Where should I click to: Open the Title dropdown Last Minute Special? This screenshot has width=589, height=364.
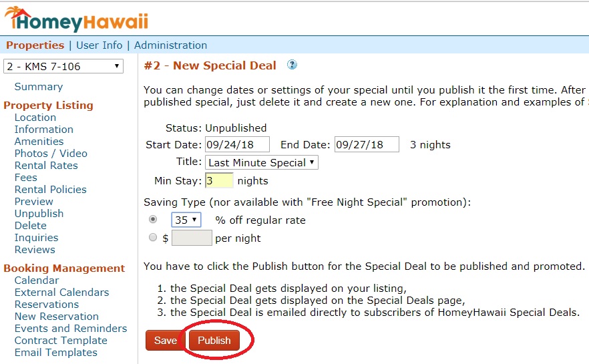262,162
